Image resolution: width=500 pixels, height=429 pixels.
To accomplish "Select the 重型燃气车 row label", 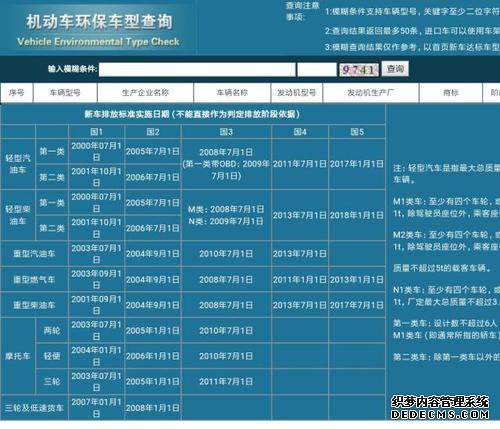I will [x=34, y=279].
